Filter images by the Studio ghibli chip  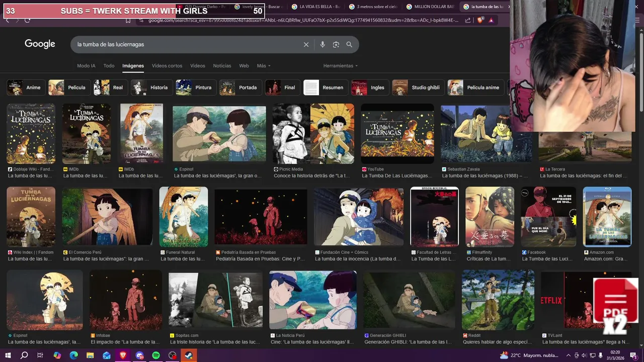[418, 87]
